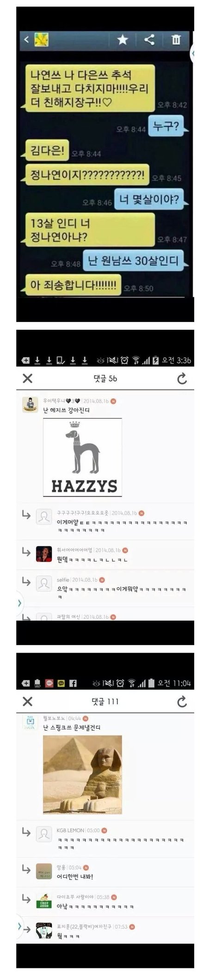
Task: Go back with the chat header arrow
Action: tap(26, 40)
